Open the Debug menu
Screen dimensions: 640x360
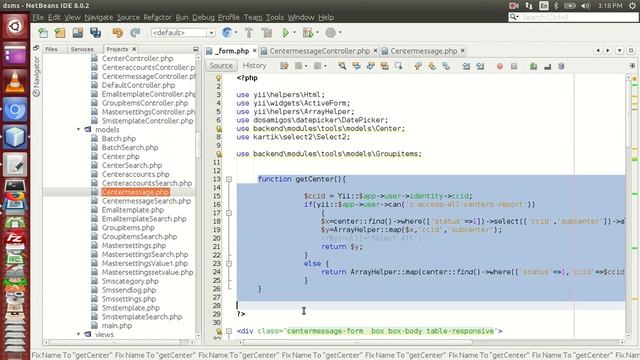203,17
